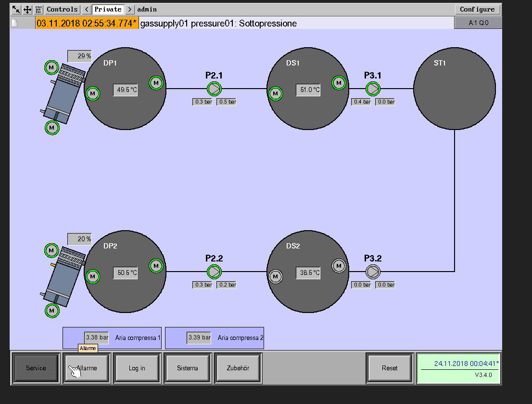Open the ST1 storage tank
The width and height of the screenshot is (532, 404).
(x=455, y=88)
